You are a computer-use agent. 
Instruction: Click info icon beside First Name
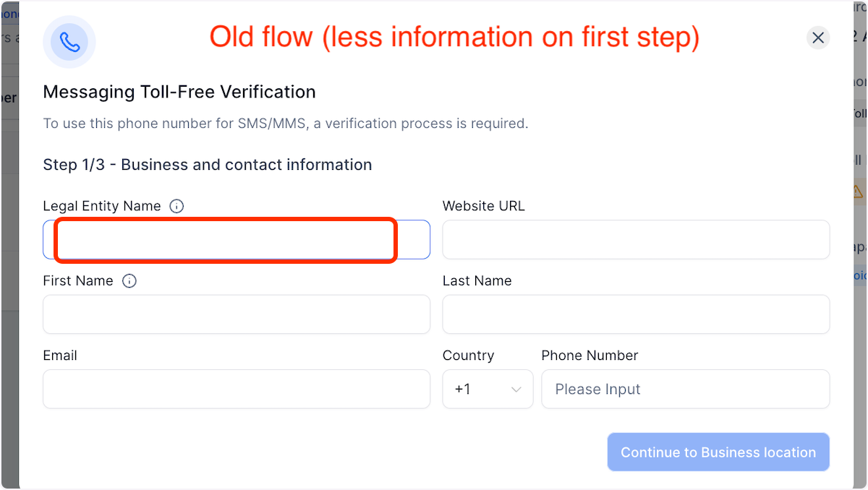click(129, 281)
